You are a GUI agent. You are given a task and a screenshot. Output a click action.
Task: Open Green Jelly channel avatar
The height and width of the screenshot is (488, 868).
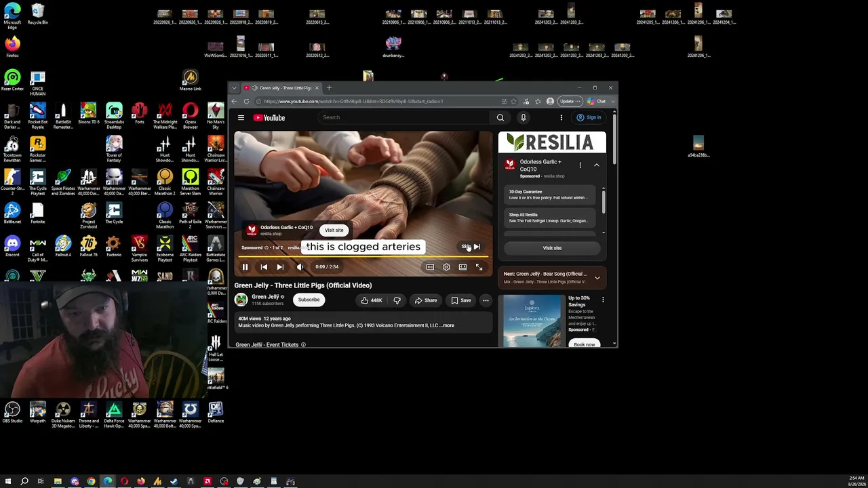[241, 300]
